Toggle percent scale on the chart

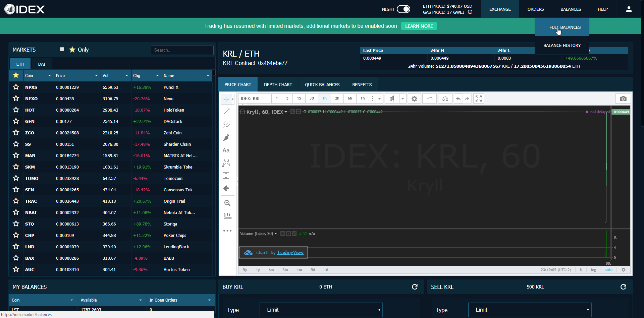click(x=581, y=270)
